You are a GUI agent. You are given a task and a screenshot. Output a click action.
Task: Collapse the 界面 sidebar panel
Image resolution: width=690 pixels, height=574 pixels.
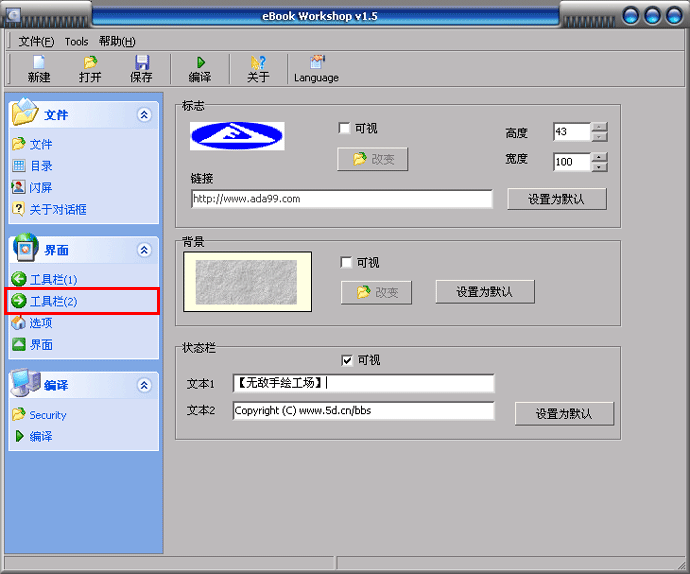144,251
